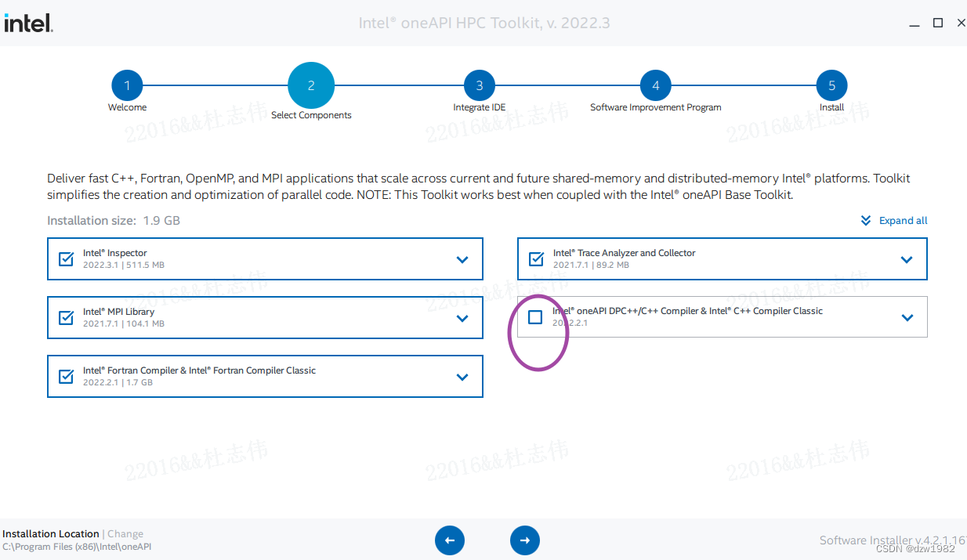Click the Software Installer version text
967x560 pixels.
click(x=893, y=540)
